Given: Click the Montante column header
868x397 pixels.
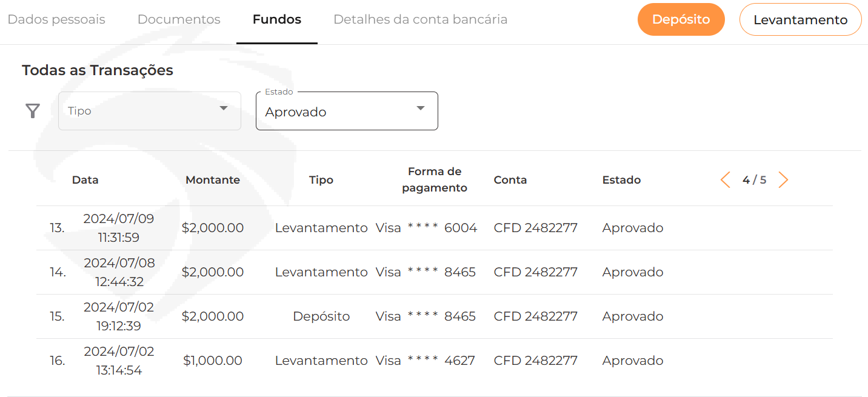Looking at the screenshot, I should click(213, 180).
